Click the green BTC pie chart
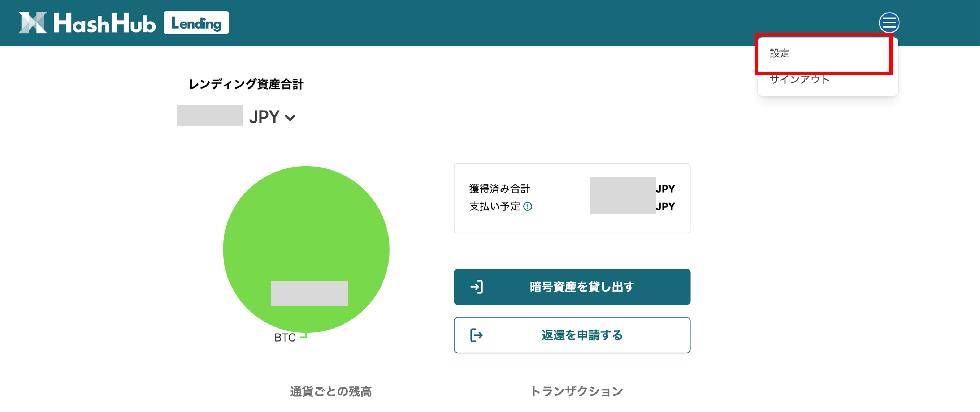 point(306,249)
